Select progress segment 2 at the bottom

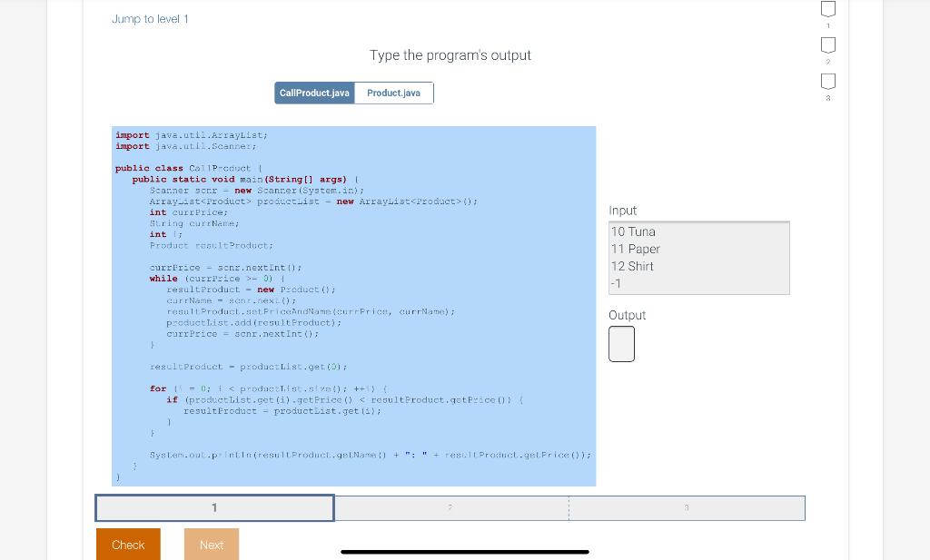(x=450, y=507)
